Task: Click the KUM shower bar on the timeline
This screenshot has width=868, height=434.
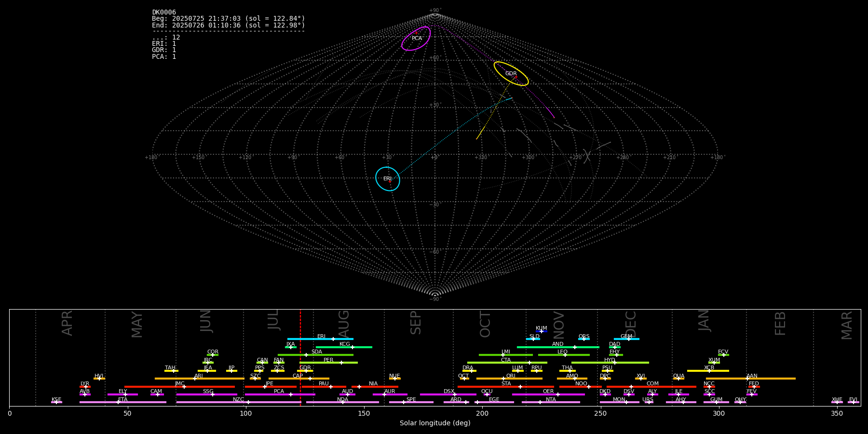Action: [x=542, y=331]
